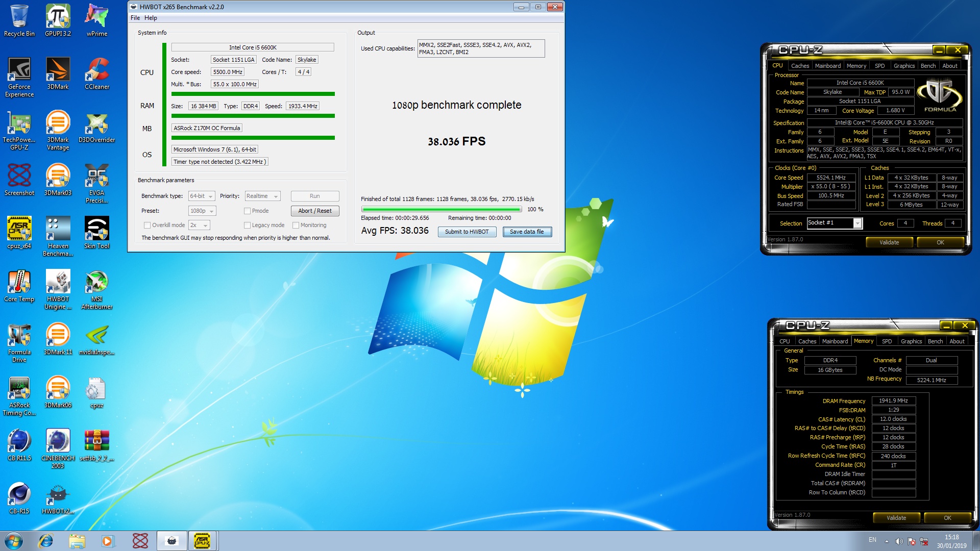Open Core Temp desktop icon
Viewport: 980px width, 551px height.
(19, 286)
